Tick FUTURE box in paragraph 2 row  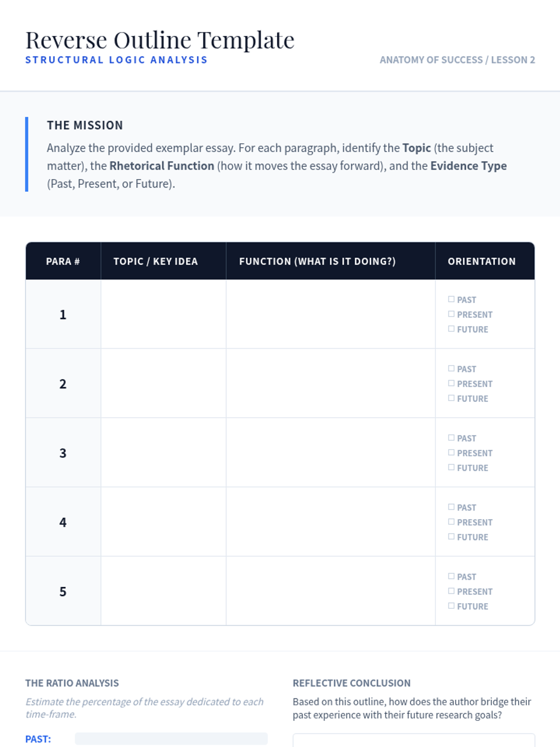pyautogui.click(x=451, y=398)
